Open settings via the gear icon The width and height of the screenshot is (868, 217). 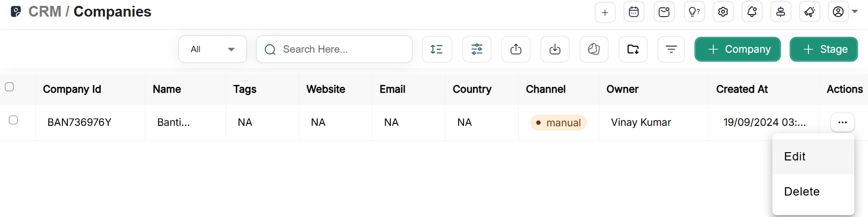pos(723,12)
